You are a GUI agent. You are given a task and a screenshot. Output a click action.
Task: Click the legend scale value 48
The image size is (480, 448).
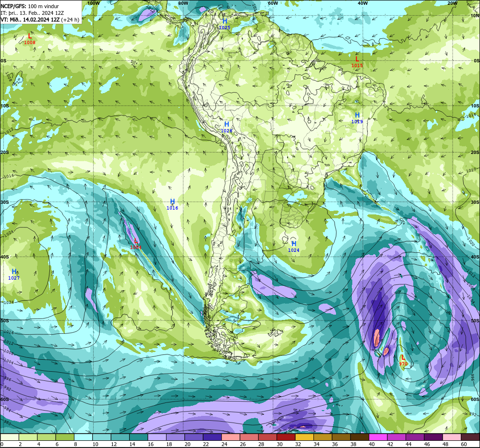click(x=445, y=444)
